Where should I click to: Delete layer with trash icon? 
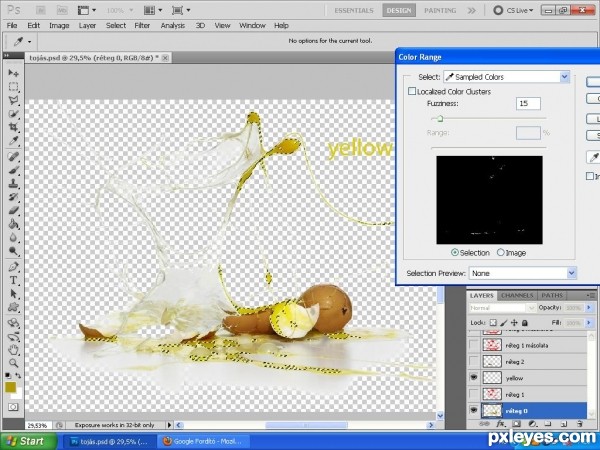pos(579,424)
